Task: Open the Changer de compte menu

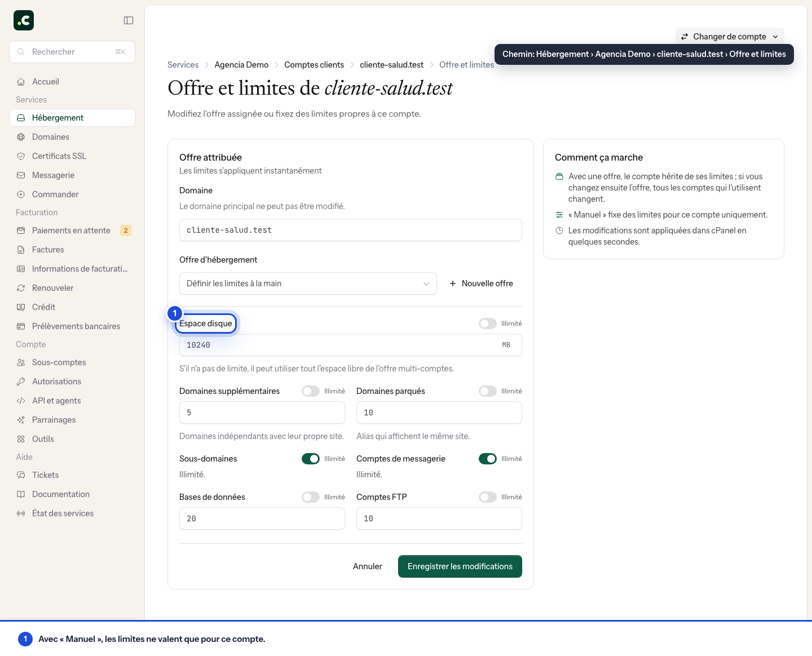Action: click(730, 37)
